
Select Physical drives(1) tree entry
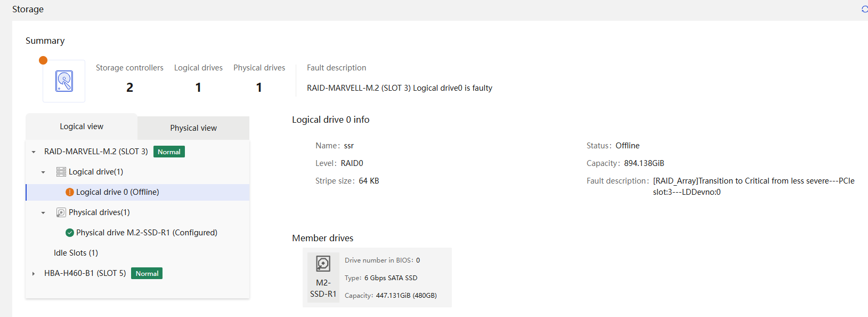99,212
